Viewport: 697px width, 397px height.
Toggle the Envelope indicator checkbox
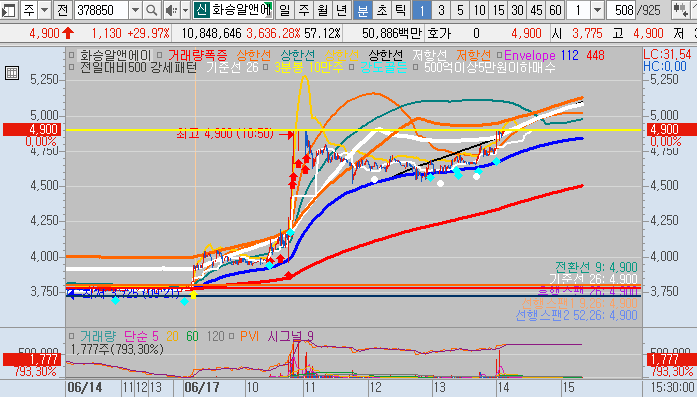(499, 56)
